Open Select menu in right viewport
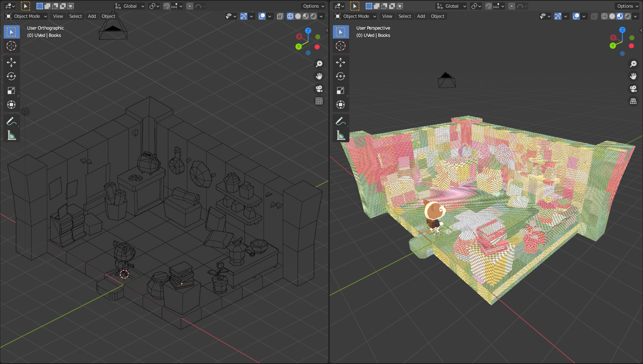Image resolution: width=643 pixels, height=364 pixels. coord(405,16)
